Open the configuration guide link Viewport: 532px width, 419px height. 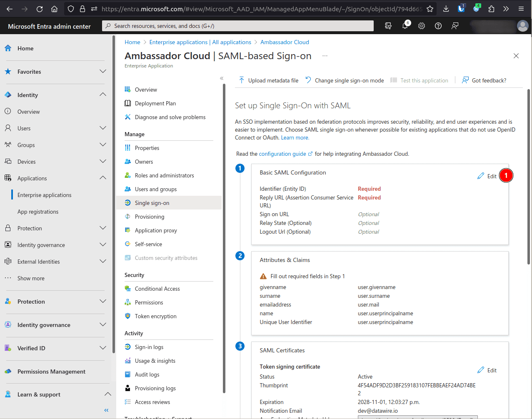click(x=286, y=154)
